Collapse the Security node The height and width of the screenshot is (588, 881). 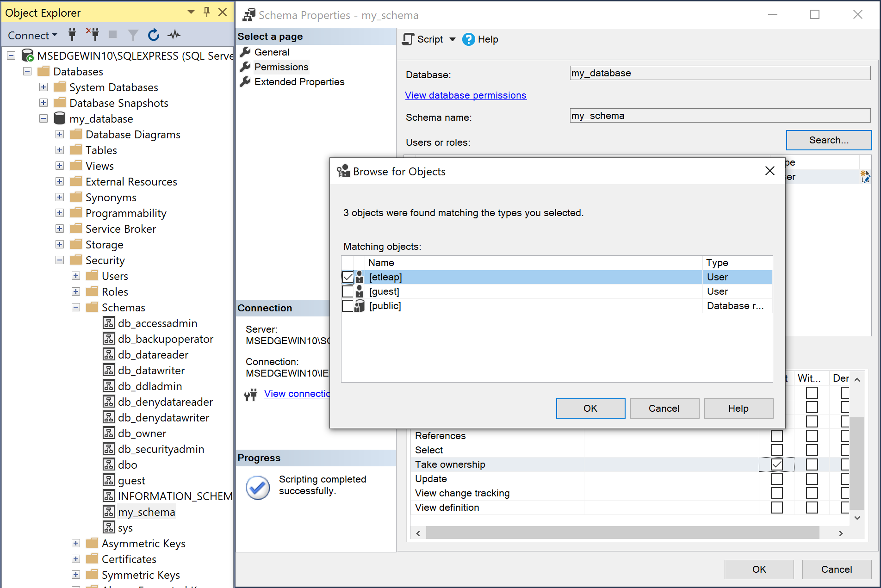point(59,260)
